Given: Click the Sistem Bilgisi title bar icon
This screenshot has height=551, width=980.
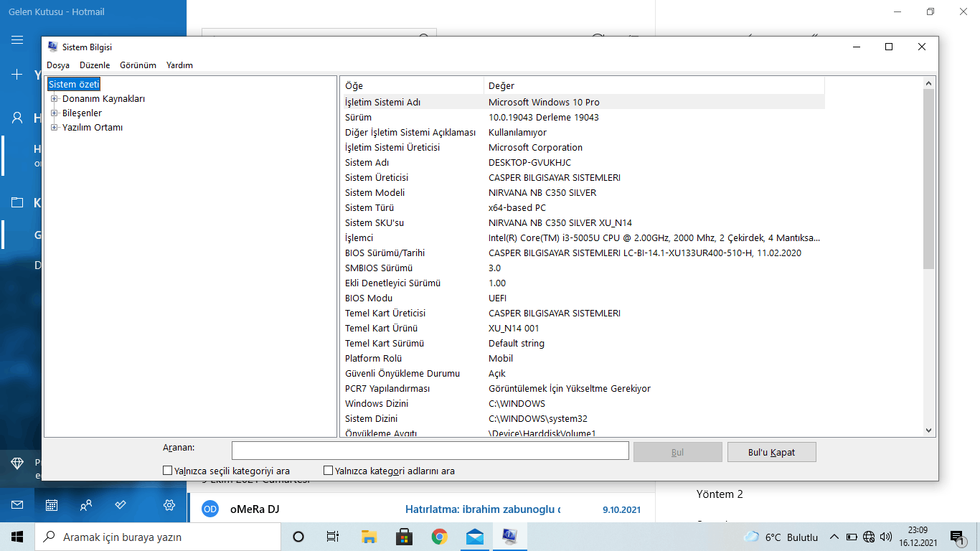Looking at the screenshot, I should (x=52, y=47).
